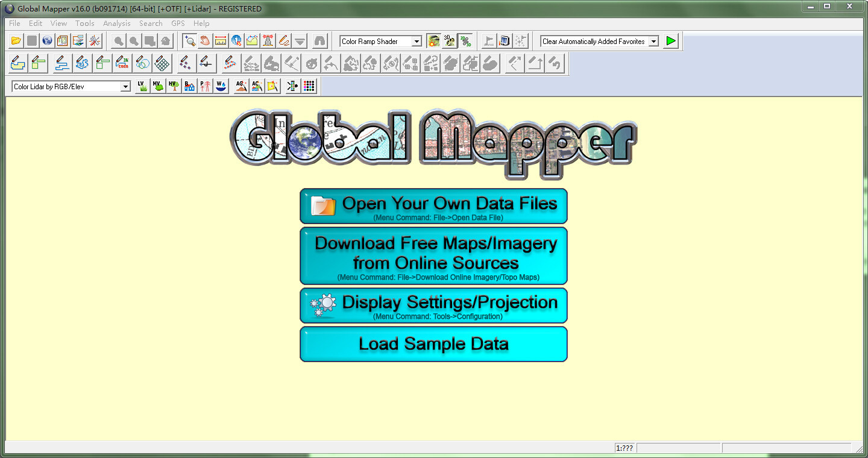Image resolution: width=868 pixels, height=458 pixels.
Task: Select the Measure ruler tool
Action: [x=221, y=41]
